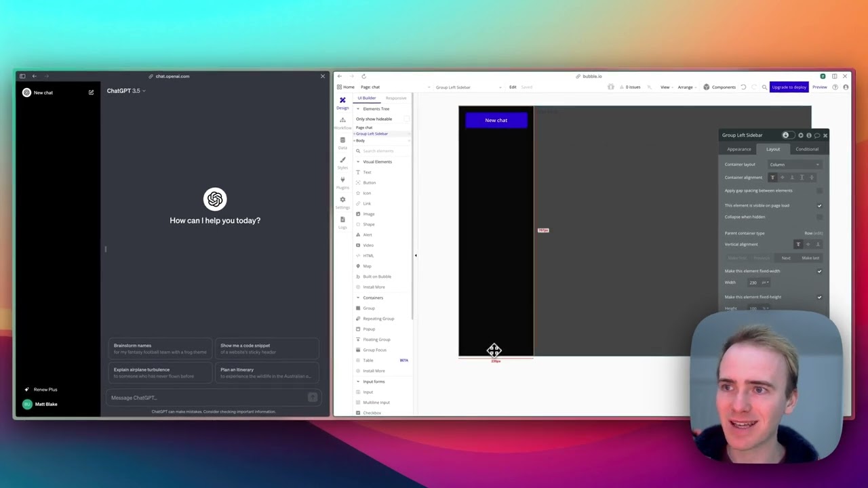Open the Design tab in Bubble sidebar
Screen dimensions: 868x488
click(342, 103)
